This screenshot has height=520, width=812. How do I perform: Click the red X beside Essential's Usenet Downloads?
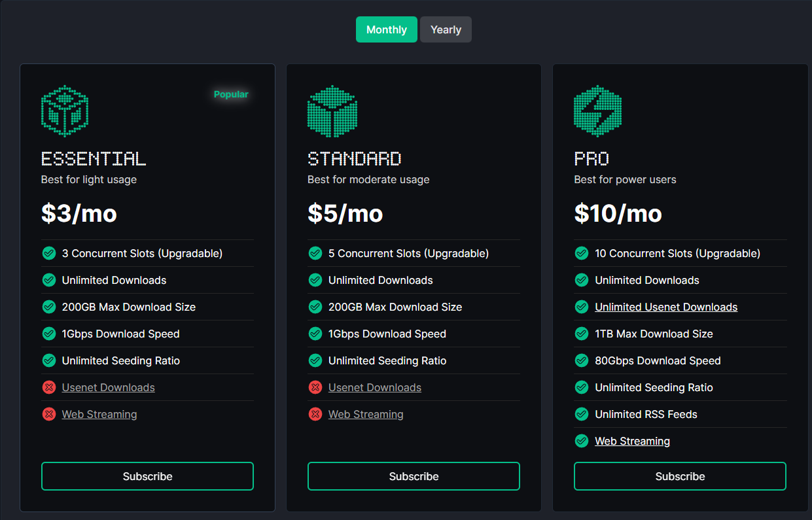click(x=49, y=387)
